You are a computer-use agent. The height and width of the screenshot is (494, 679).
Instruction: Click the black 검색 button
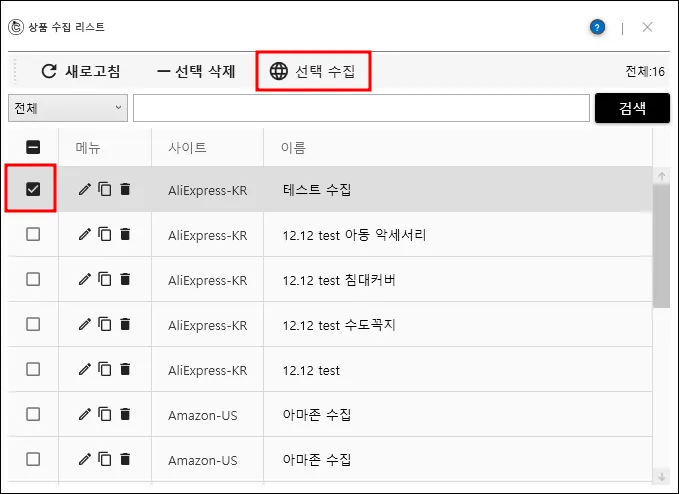[632, 108]
